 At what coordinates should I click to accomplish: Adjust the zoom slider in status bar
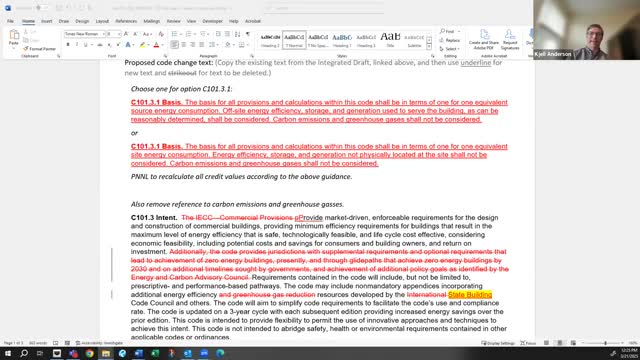click(605, 343)
